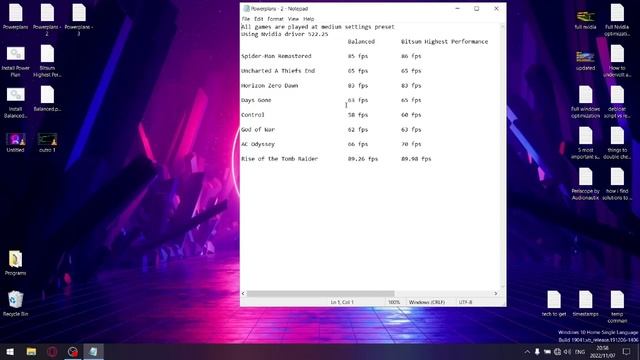Click the 'Control' game name text
The image size is (640, 360).
(253, 115)
